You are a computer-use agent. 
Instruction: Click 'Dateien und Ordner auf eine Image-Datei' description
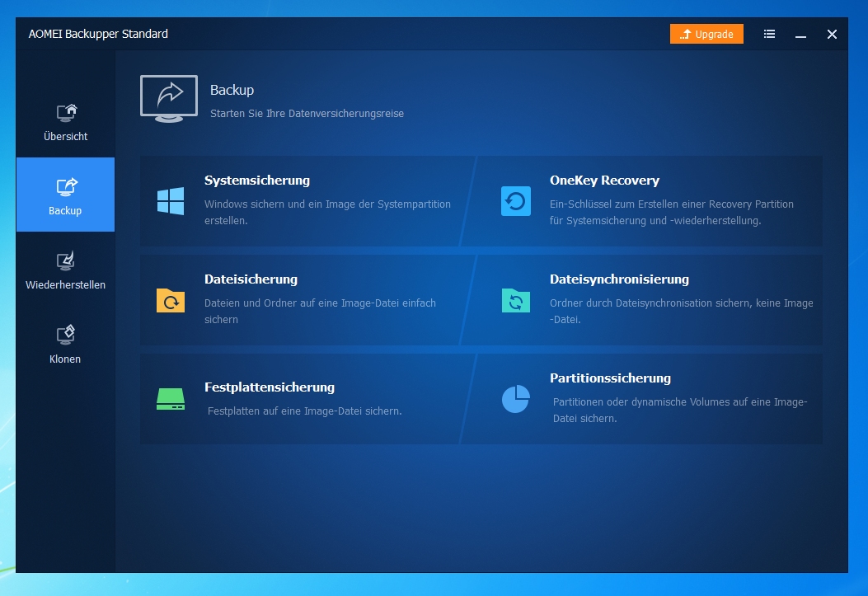pos(320,311)
